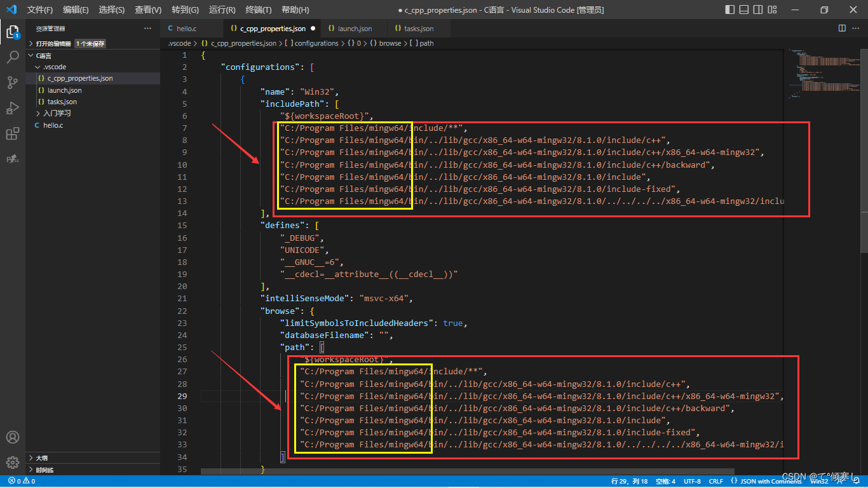Click the JSON braces icon beside tasks.json in explorer
This screenshot has width=868, height=488.
coord(41,102)
